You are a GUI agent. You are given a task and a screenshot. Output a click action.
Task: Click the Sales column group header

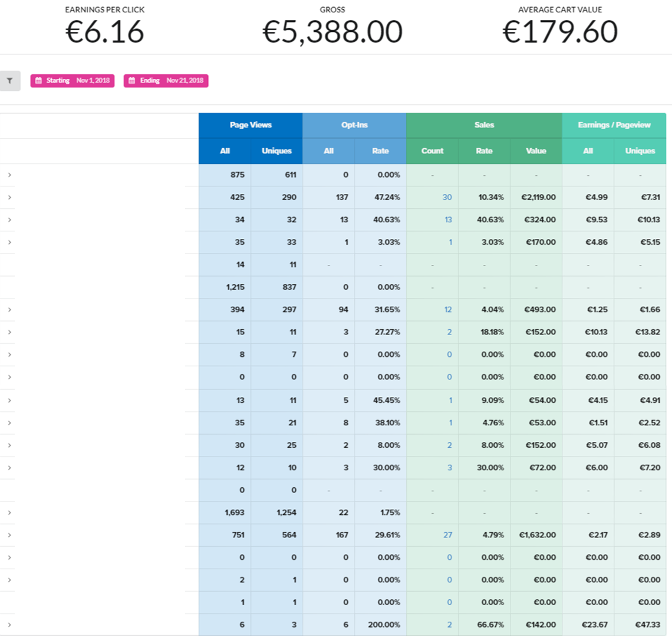[485, 125]
